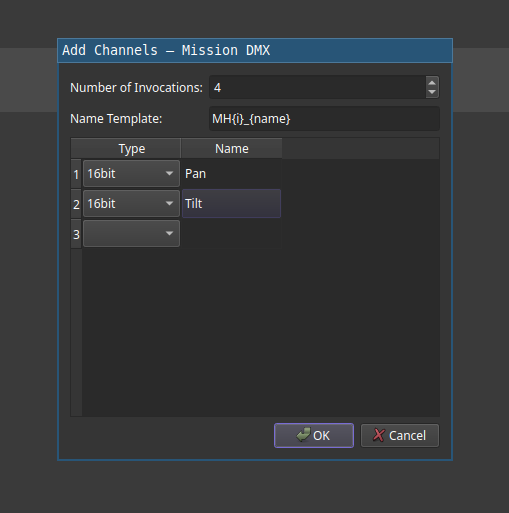Image resolution: width=509 pixels, height=513 pixels.
Task: Select row header 3
Action: point(76,234)
